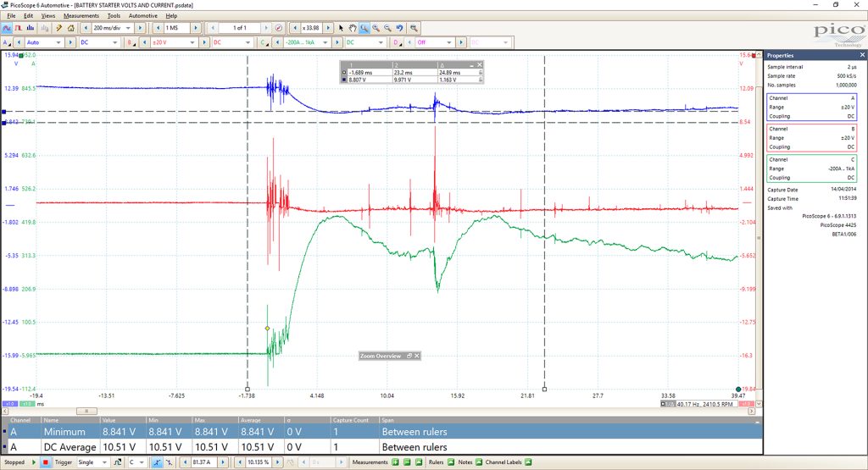The height and width of the screenshot is (470, 868).
Task: Open the Views menu
Action: click(48, 15)
